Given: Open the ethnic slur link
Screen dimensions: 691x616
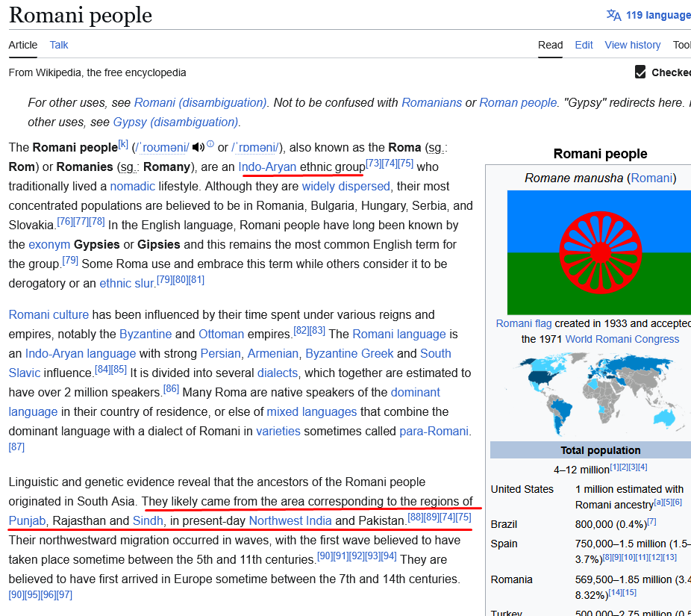Looking at the screenshot, I should [126, 283].
